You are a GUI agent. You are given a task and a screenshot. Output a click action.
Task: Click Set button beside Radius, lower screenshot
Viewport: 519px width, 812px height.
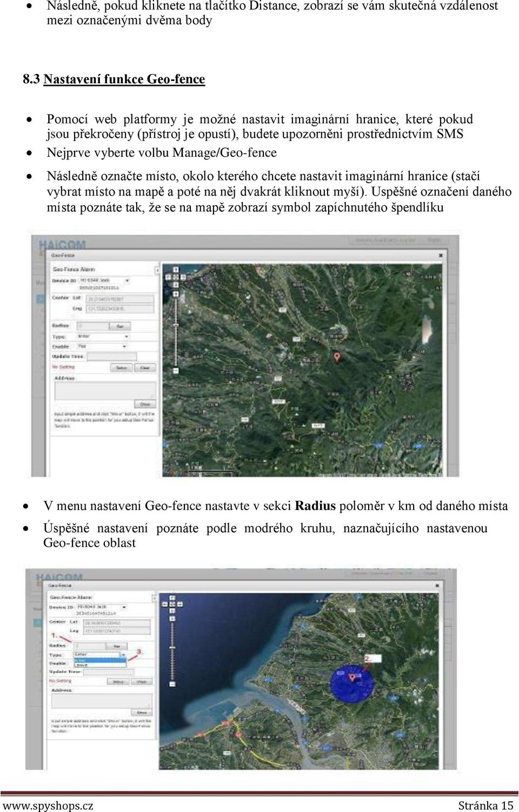tap(116, 646)
